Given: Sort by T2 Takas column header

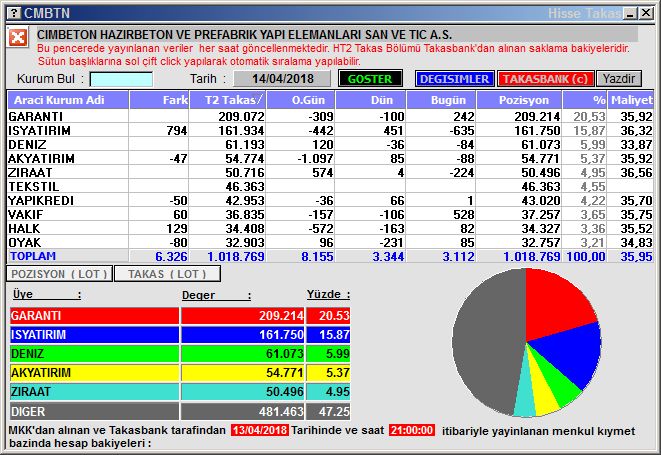Looking at the screenshot, I should 228,100.
